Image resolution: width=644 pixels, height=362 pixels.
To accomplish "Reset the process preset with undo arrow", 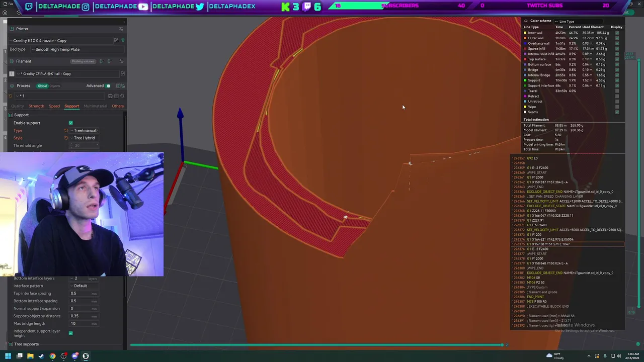I will [11, 96].
